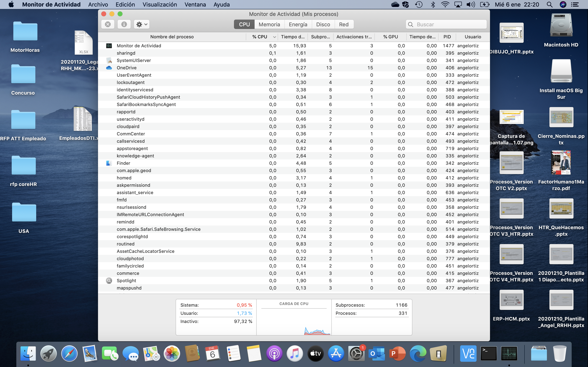The image size is (588, 367).
Task: Open Microsoft Edge from the Dock
Action: [x=418, y=354]
